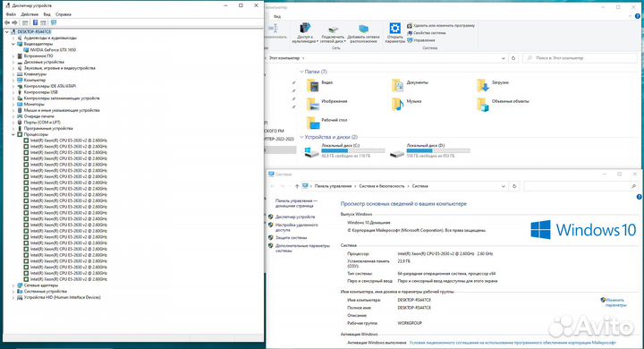Click 'Подключить сетевой диск' ribbon icon
Screen dimensions: 644x349
(333, 34)
